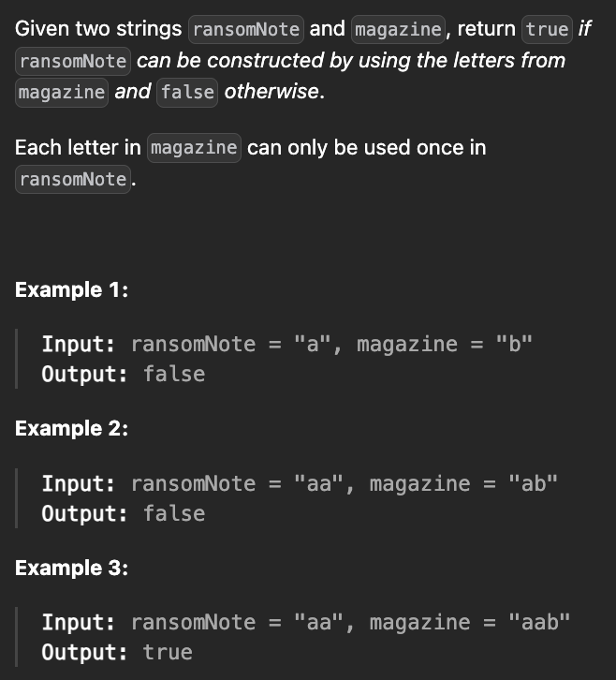Click the "true" output value in Example 3
The height and width of the screenshot is (680, 616).
coord(168,652)
